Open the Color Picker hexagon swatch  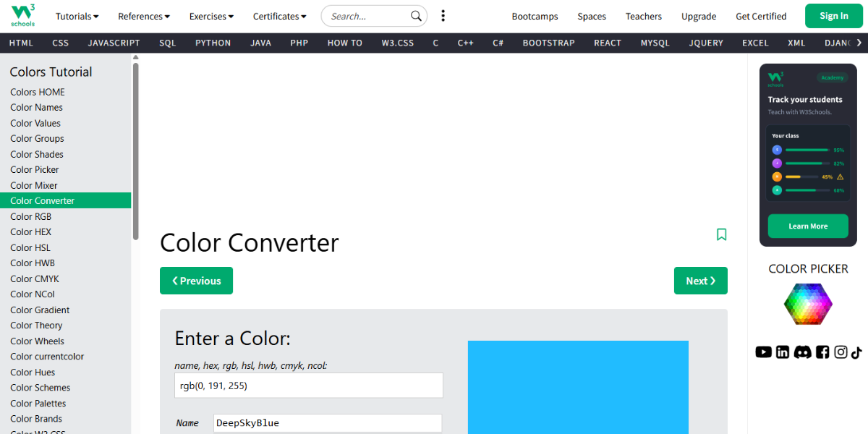click(808, 304)
